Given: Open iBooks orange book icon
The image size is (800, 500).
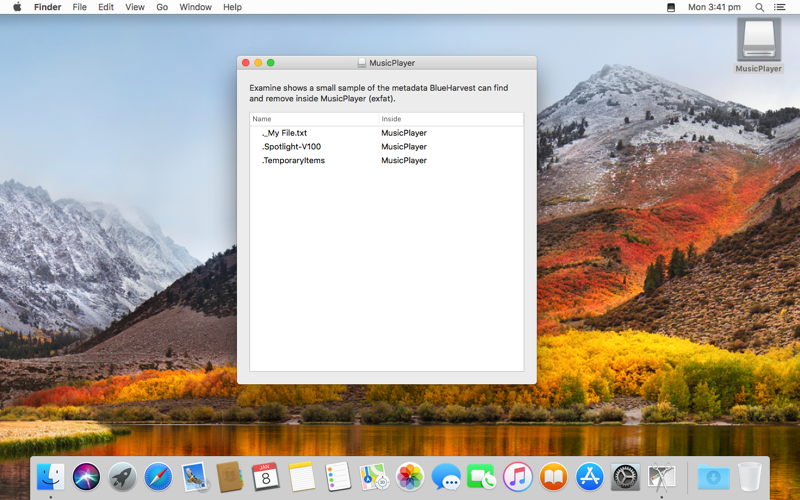Looking at the screenshot, I should pyautogui.click(x=554, y=477).
